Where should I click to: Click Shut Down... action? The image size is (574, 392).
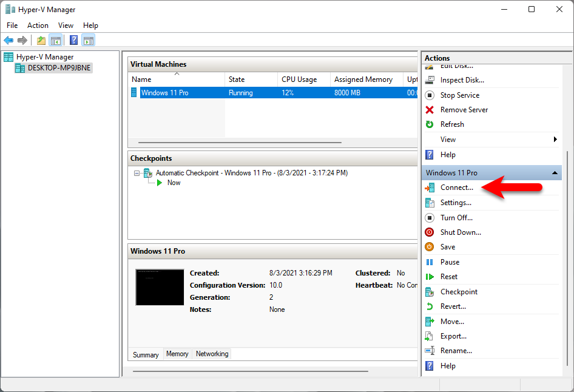click(461, 232)
